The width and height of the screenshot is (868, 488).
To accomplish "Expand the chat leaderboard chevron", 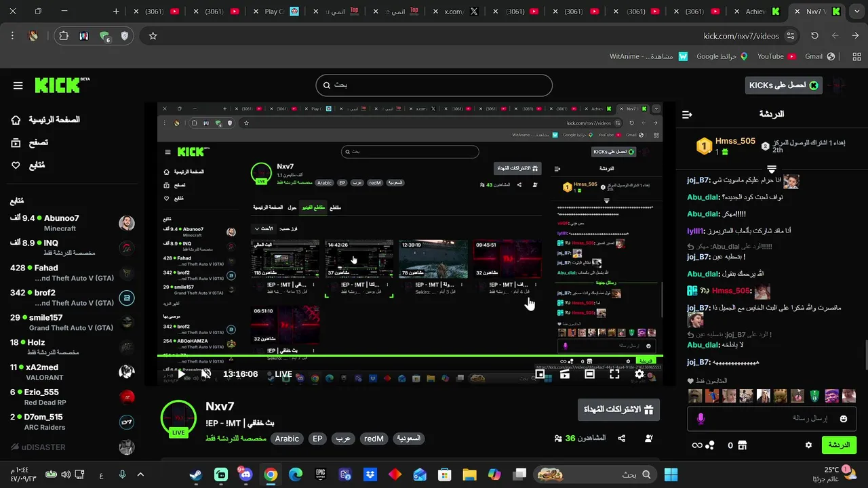I will coord(772,168).
